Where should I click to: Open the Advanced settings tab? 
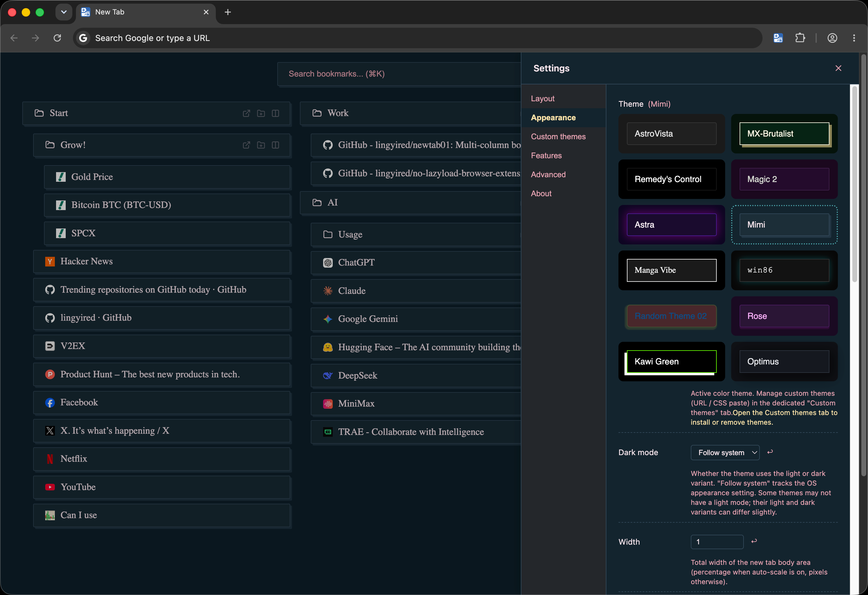[x=563, y=175]
